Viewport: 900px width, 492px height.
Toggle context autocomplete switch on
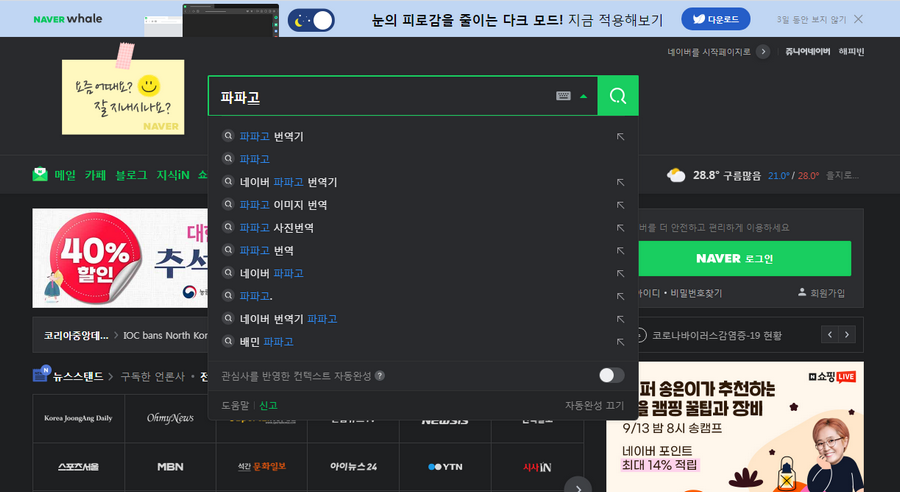611,375
